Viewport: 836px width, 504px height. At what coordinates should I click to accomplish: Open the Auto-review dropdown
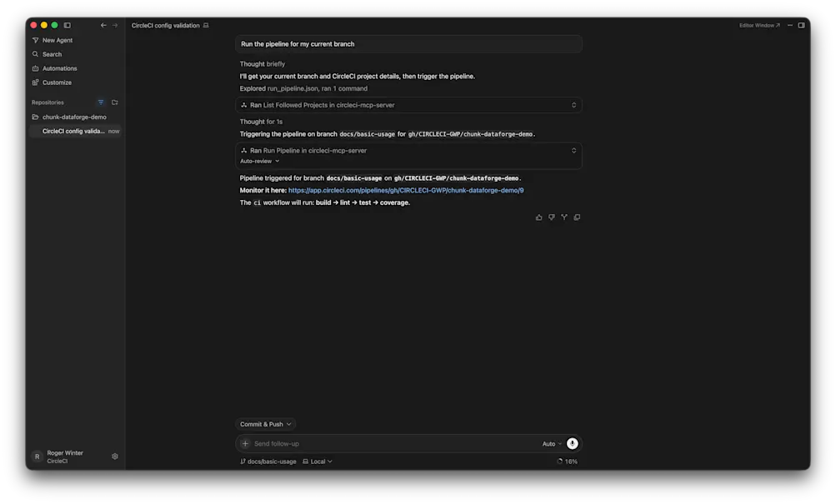tap(260, 161)
